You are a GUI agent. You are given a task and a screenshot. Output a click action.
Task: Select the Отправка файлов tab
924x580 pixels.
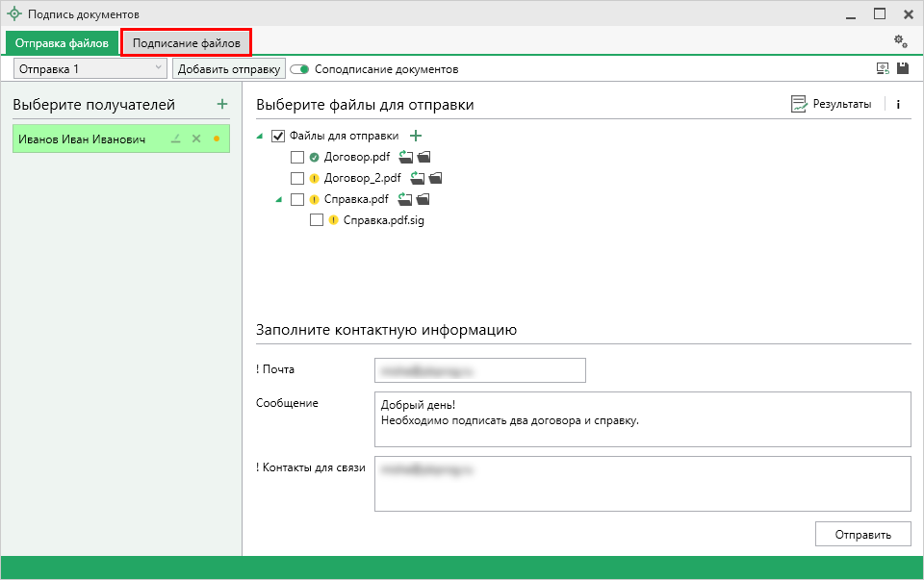(62, 43)
